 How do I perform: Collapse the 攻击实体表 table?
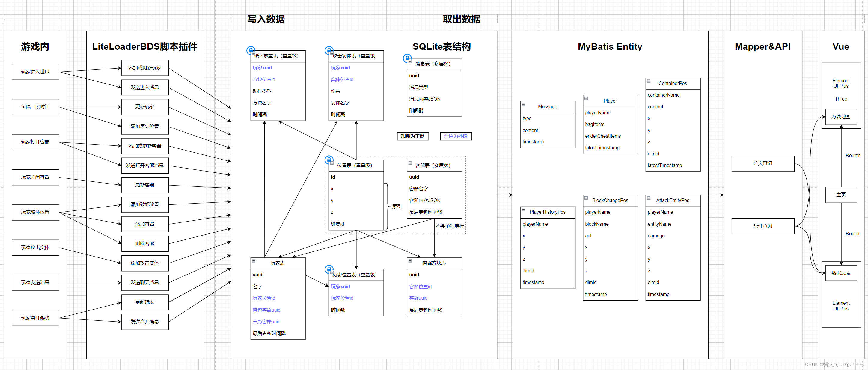pyautogui.click(x=331, y=54)
